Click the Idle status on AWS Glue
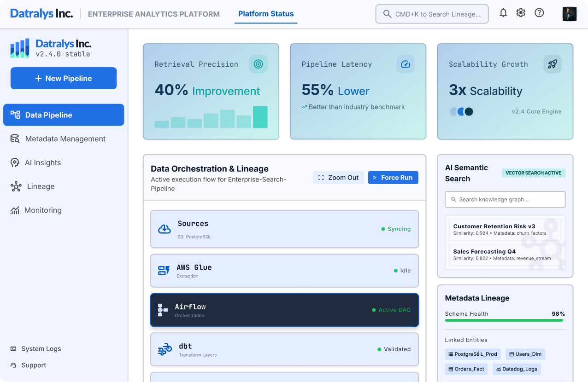 [x=402, y=271]
